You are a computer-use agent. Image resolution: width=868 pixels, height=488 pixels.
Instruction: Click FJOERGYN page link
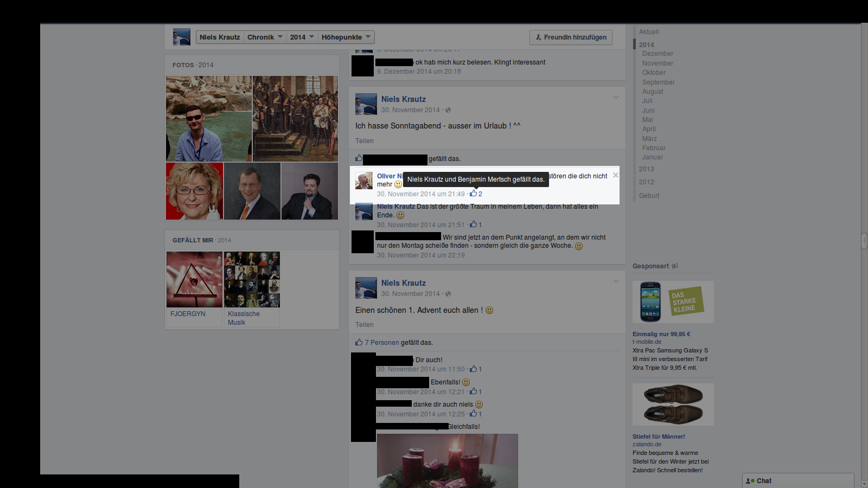[188, 314]
